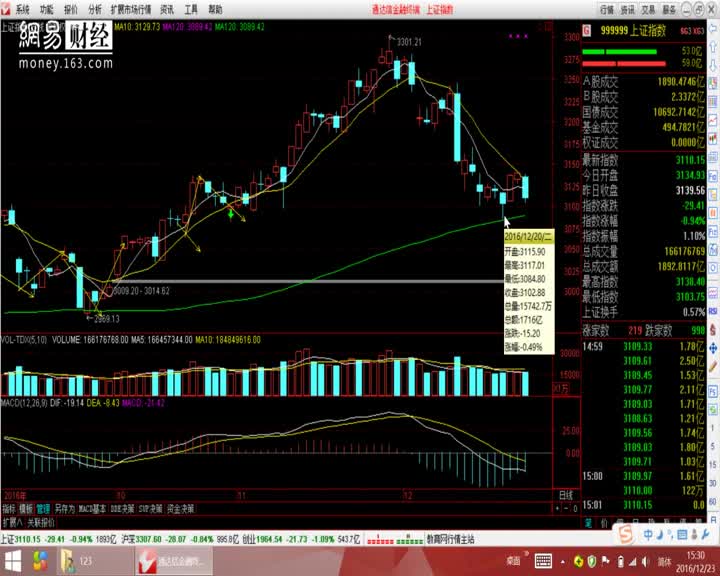This screenshot has width=720, height=576.
Task: Open the 系统 menu
Action: (x=22, y=9)
